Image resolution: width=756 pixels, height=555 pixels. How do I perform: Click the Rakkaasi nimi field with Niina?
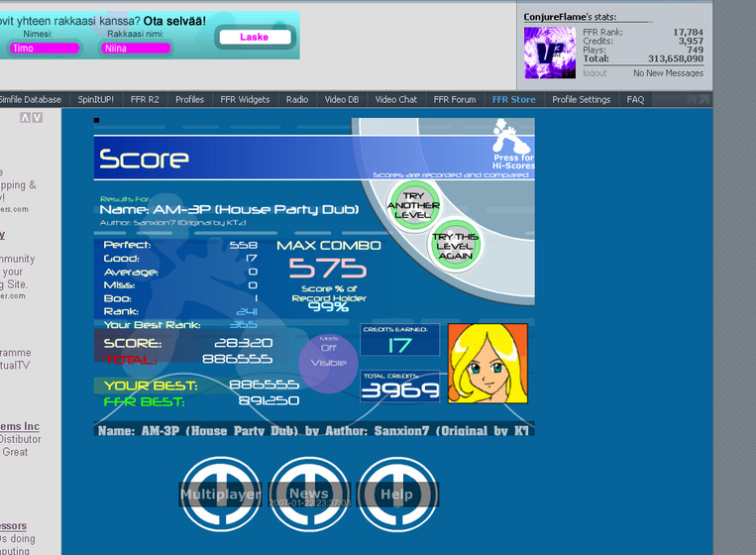[136, 49]
